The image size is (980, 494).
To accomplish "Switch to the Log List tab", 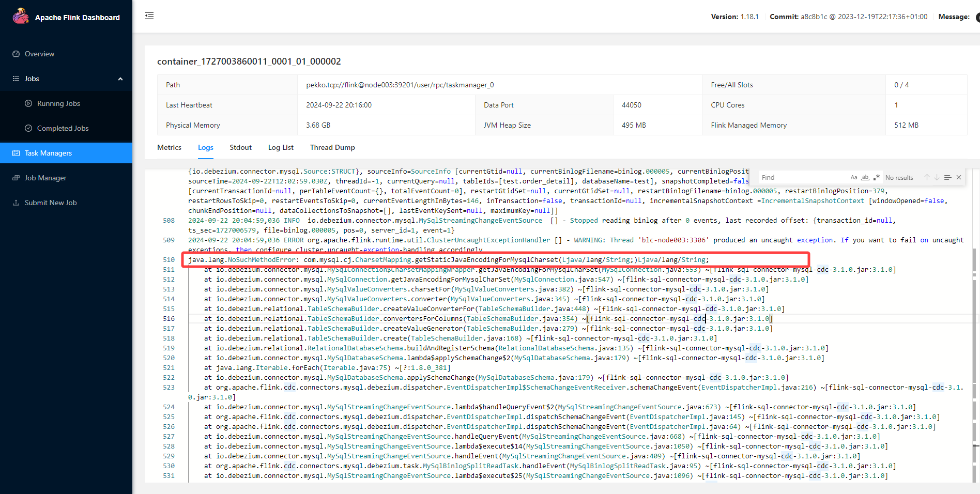I will point(281,147).
